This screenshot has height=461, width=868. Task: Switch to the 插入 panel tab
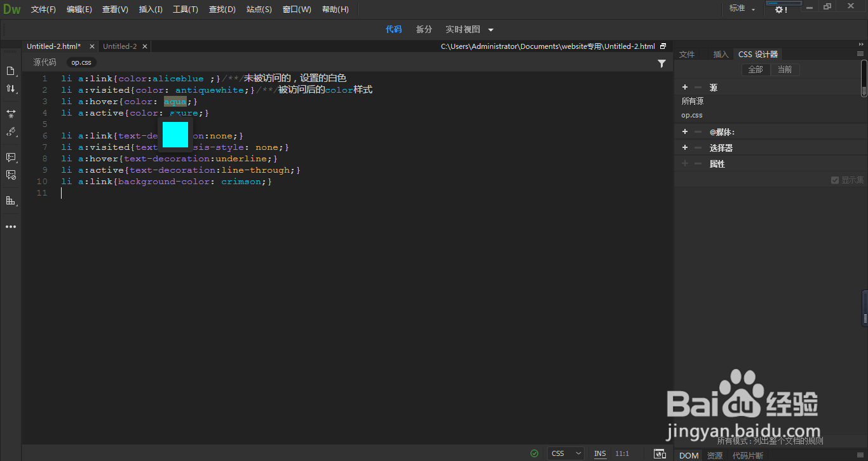[x=721, y=55]
